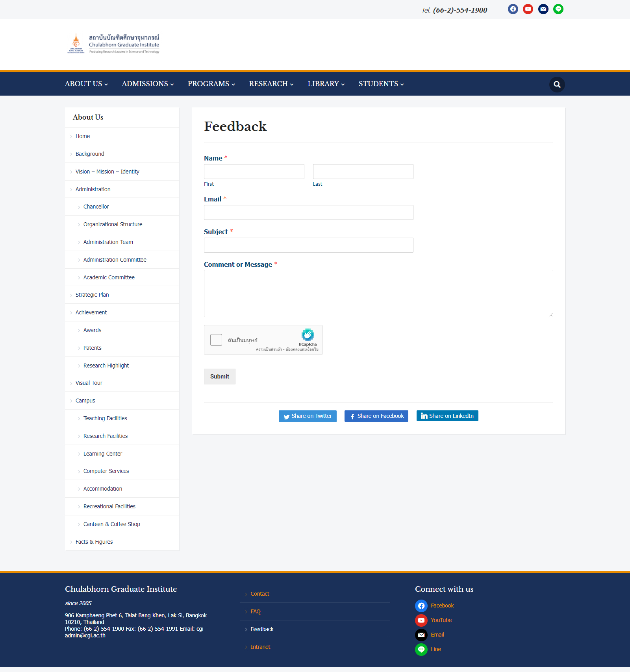Viewport: 630px width, 672px height.
Task: Open the Intranet link in footer
Action: pos(260,647)
